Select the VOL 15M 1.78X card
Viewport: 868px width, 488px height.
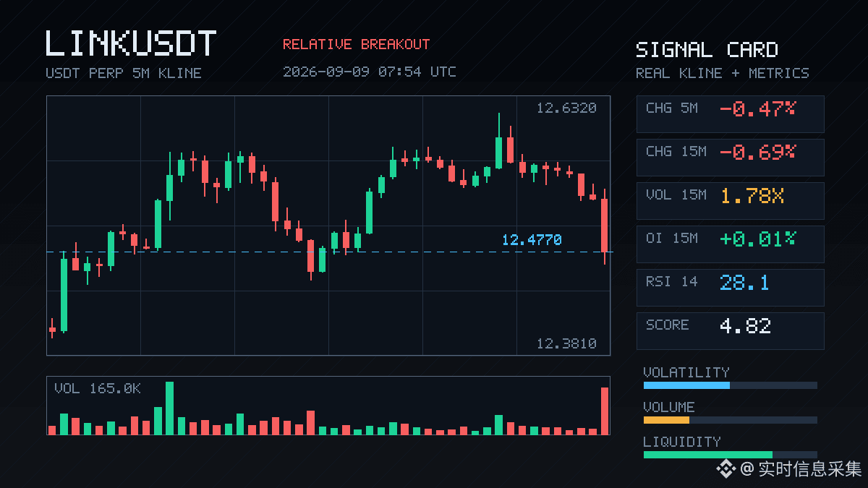click(x=730, y=201)
